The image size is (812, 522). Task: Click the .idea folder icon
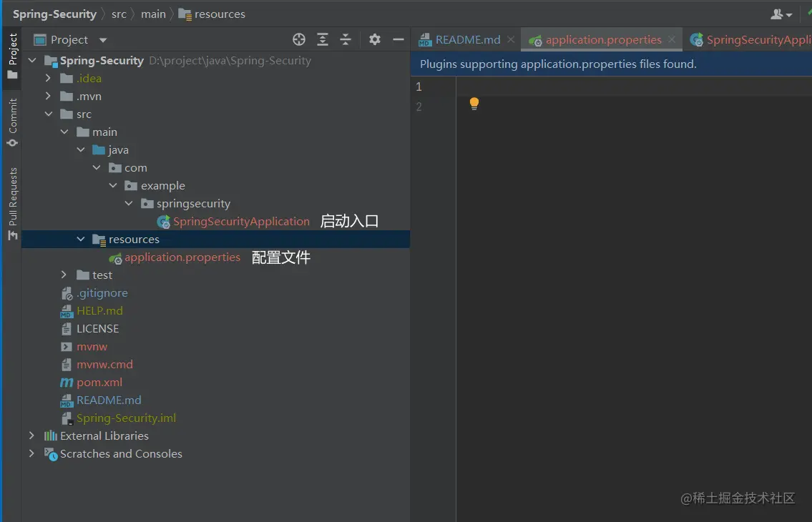pyautogui.click(x=67, y=78)
